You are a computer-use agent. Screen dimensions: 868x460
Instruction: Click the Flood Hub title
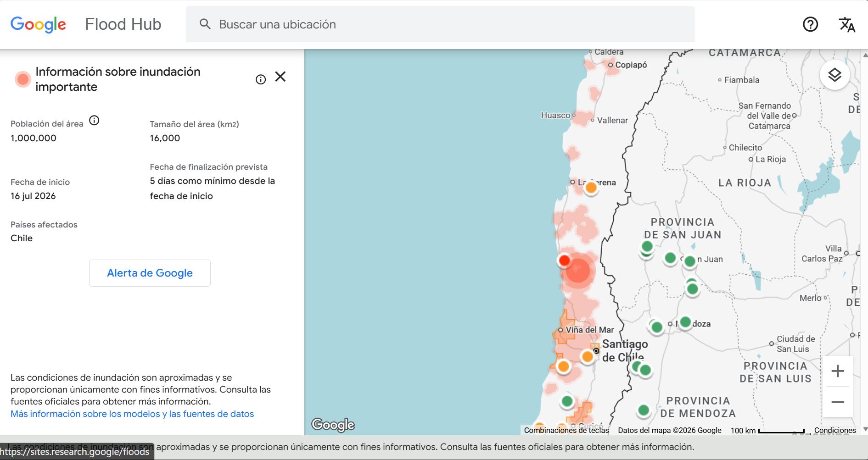pyautogui.click(x=123, y=24)
